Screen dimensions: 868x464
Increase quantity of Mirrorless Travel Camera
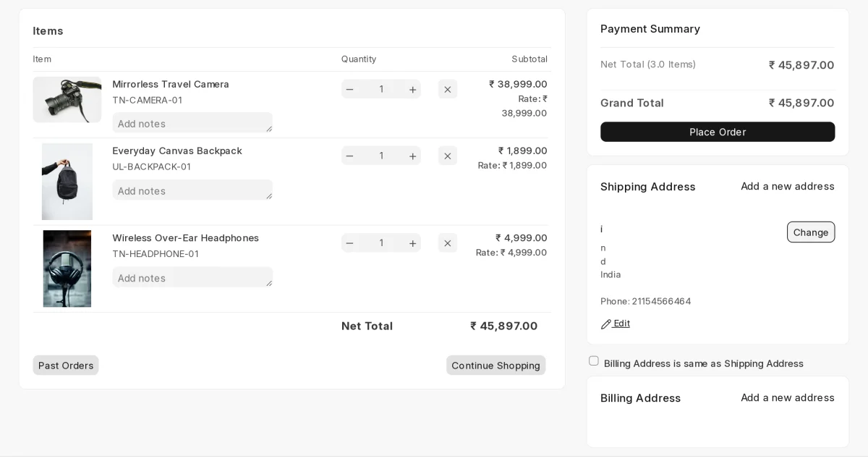point(412,89)
